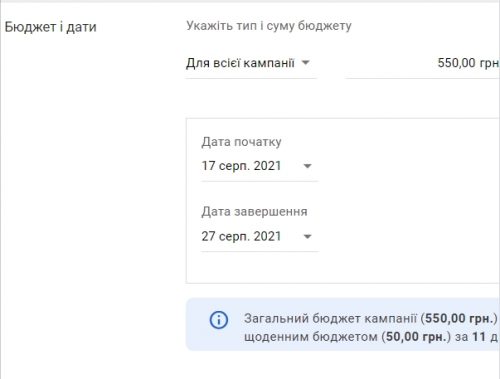Open the budget type dropdown arrow
The height and width of the screenshot is (379, 500).
305,62
